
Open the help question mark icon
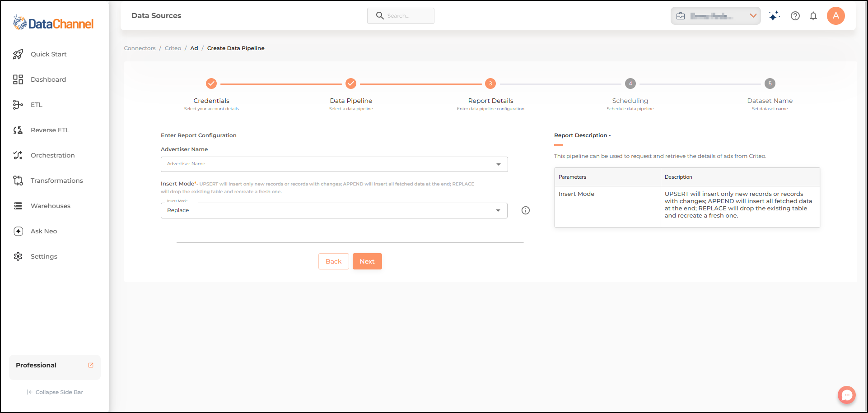tap(795, 16)
